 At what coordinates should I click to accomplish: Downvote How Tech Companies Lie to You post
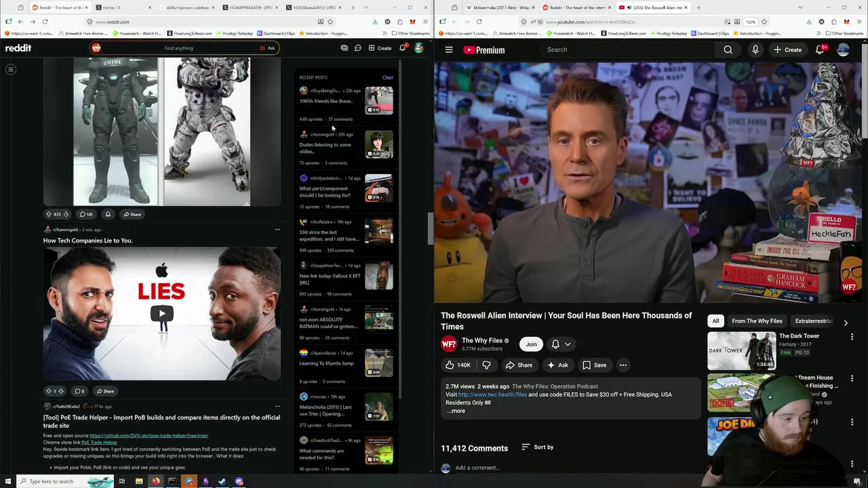[x=61, y=391]
